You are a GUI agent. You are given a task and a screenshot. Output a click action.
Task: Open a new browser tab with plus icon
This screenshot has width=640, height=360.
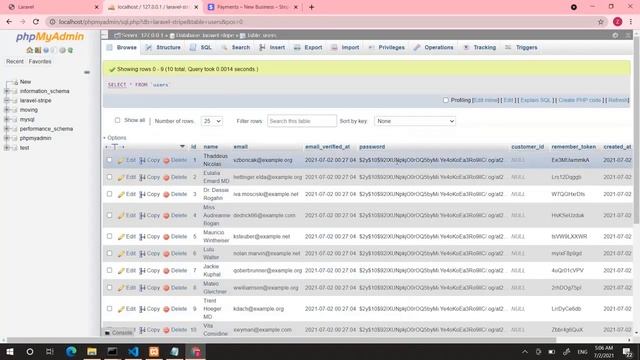point(311,7)
